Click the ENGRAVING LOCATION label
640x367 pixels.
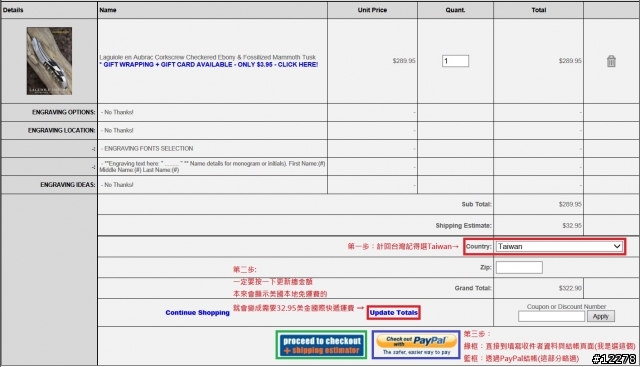pos(62,130)
